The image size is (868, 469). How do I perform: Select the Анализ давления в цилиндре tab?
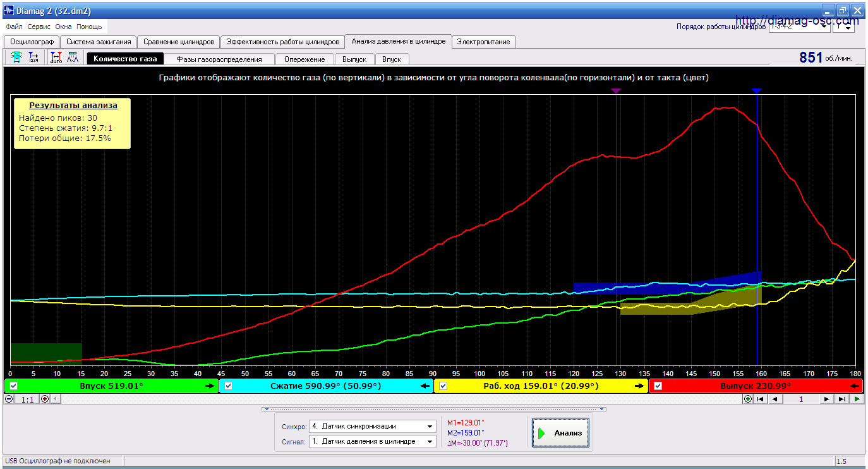(x=399, y=41)
